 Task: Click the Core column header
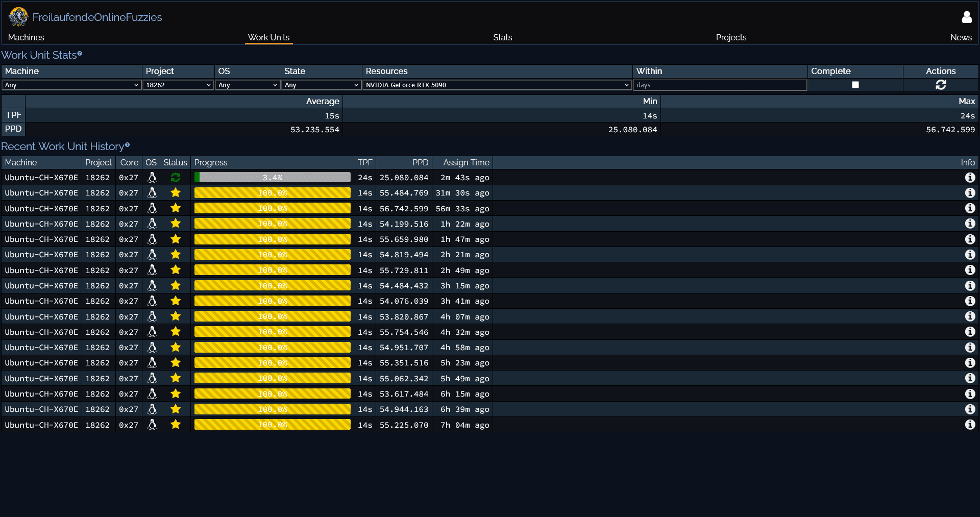point(129,162)
